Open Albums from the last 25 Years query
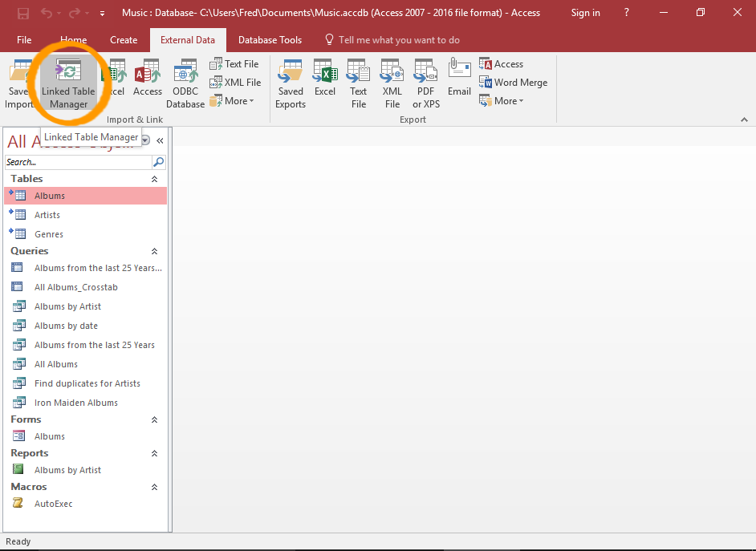Screen dimensions: 756x551 (x=86, y=345)
